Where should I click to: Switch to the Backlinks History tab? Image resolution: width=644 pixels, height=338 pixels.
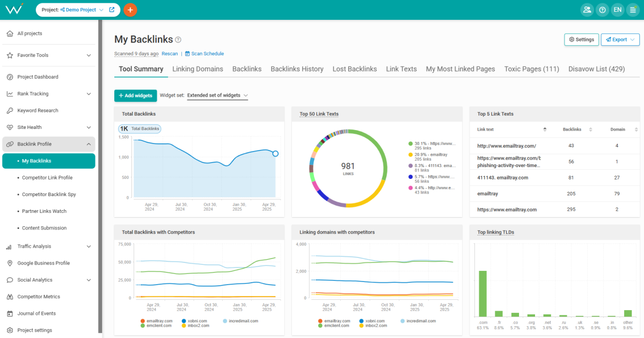(x=297, y=69)
